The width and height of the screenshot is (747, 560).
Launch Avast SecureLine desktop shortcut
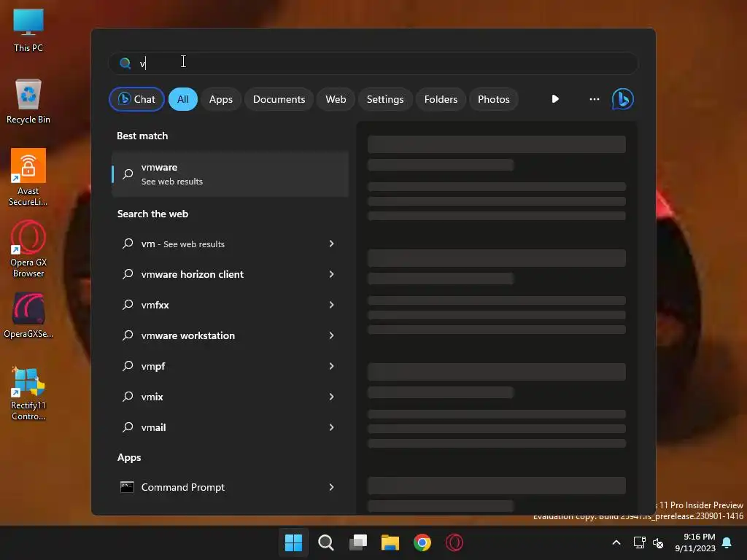pos(28,177)
